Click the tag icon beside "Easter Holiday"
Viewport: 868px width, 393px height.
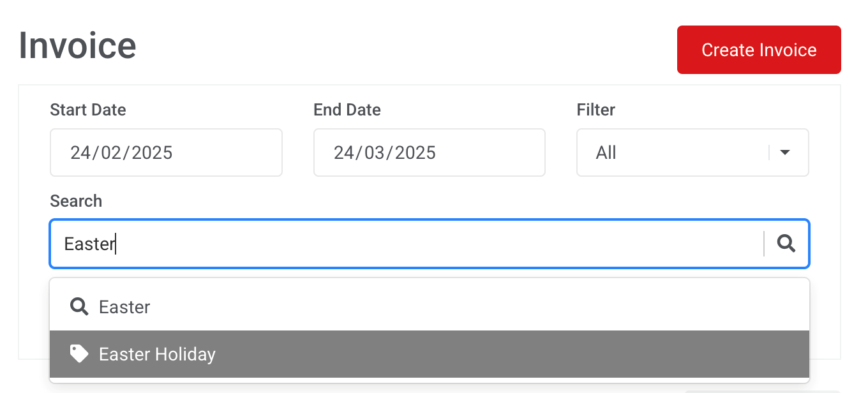click(79, 354)
